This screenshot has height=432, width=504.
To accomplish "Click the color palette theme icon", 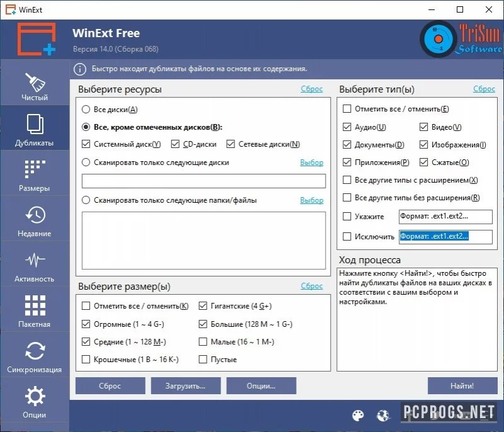I will point(358,415).
